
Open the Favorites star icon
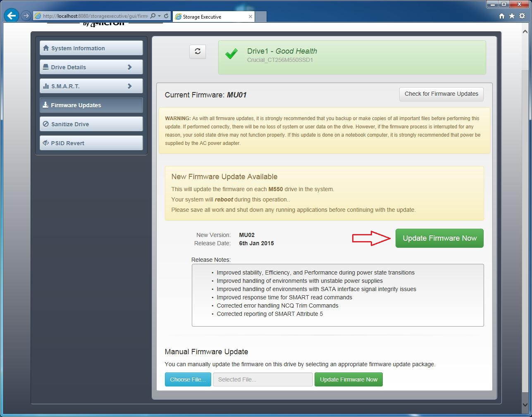(x=512, y=16)
